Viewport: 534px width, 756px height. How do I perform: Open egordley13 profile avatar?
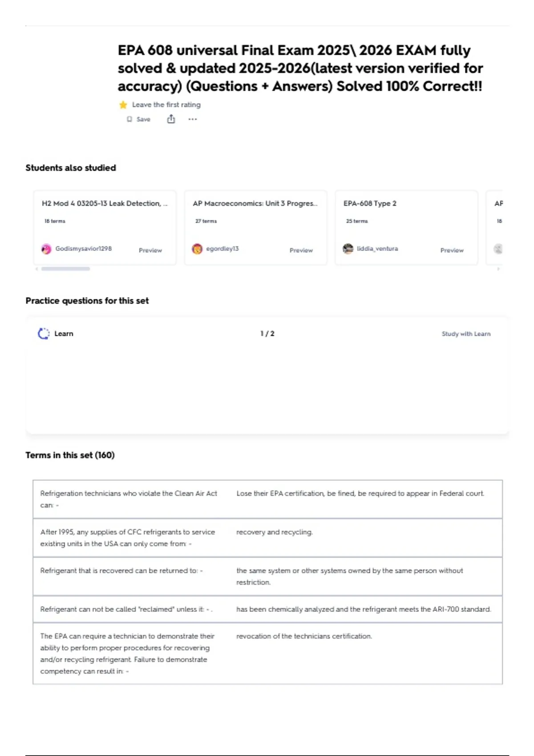point(197,249)
